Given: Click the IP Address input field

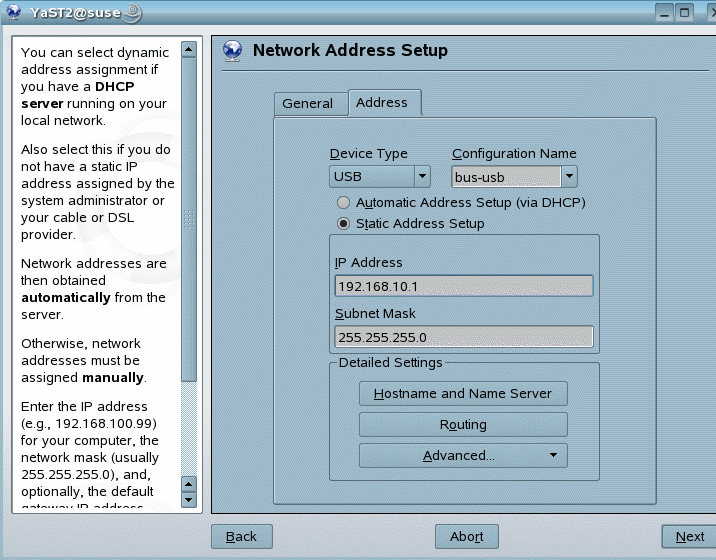Looking at the screenshot, I should click(x=464, y=286).
